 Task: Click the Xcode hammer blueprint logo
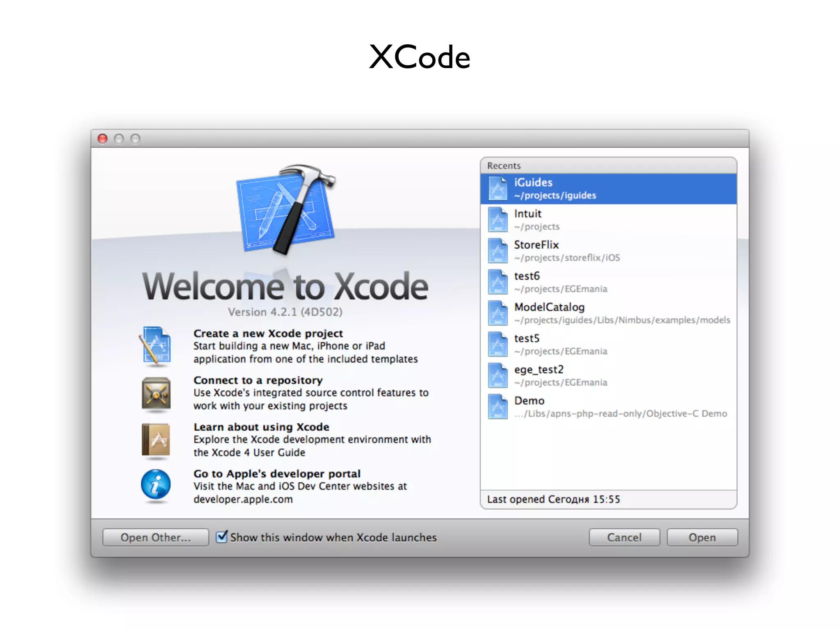[285, 209]
